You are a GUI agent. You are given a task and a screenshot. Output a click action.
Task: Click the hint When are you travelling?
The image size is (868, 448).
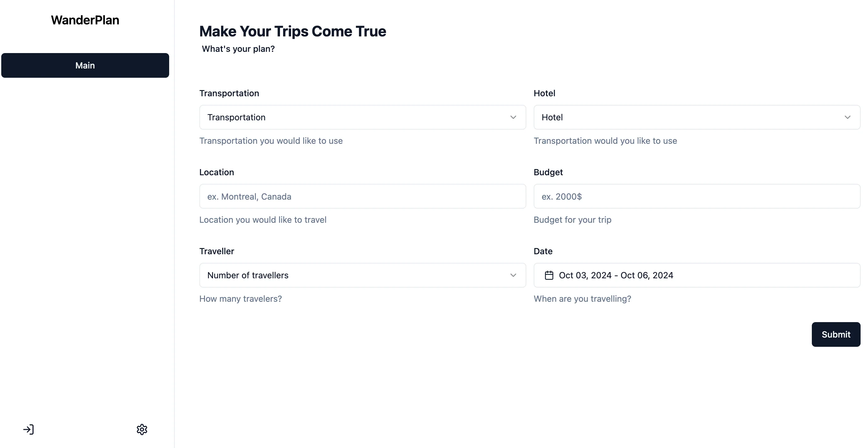(582, 298)
